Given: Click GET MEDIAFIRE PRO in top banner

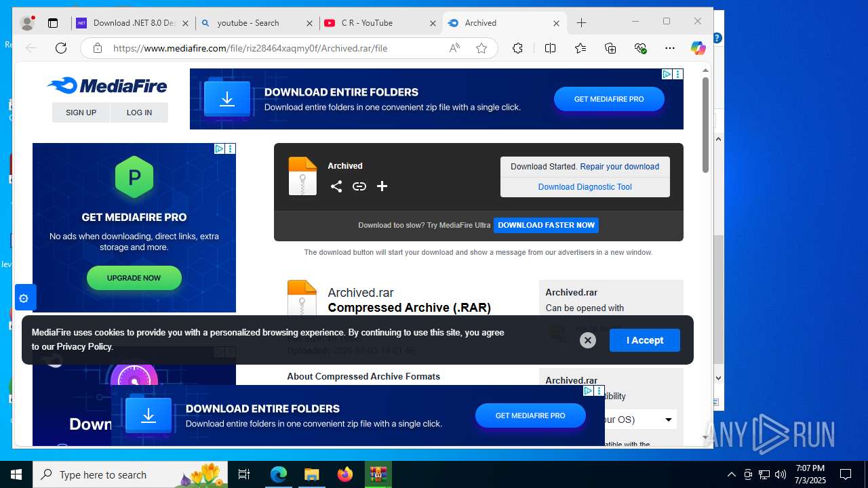Looking at the screenshot, I should (609, 99).
